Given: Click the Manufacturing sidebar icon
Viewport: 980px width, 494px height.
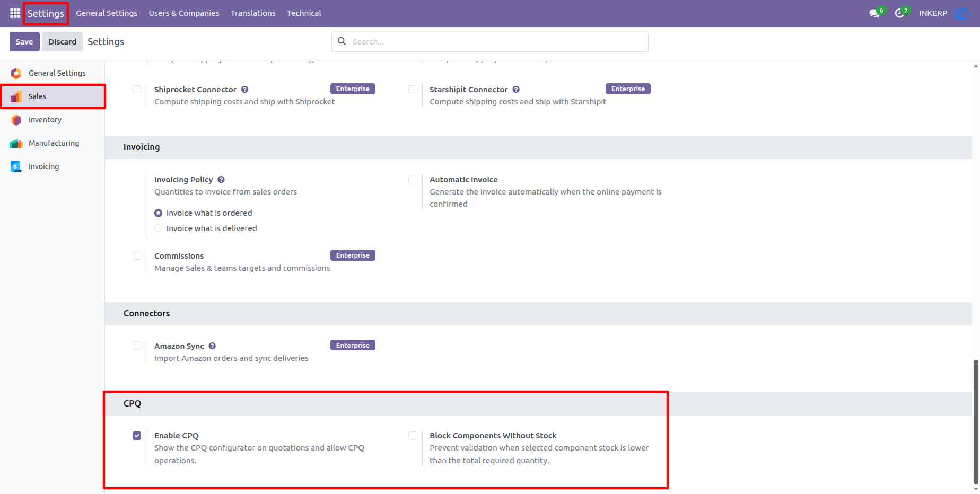Looking at the screenshot, I should point(16,143).
